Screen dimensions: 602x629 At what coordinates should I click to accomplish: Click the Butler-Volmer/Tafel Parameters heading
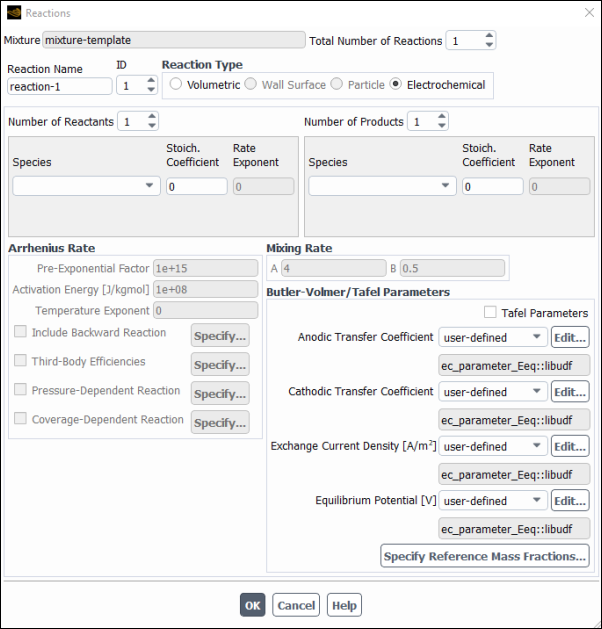(358, 292)
